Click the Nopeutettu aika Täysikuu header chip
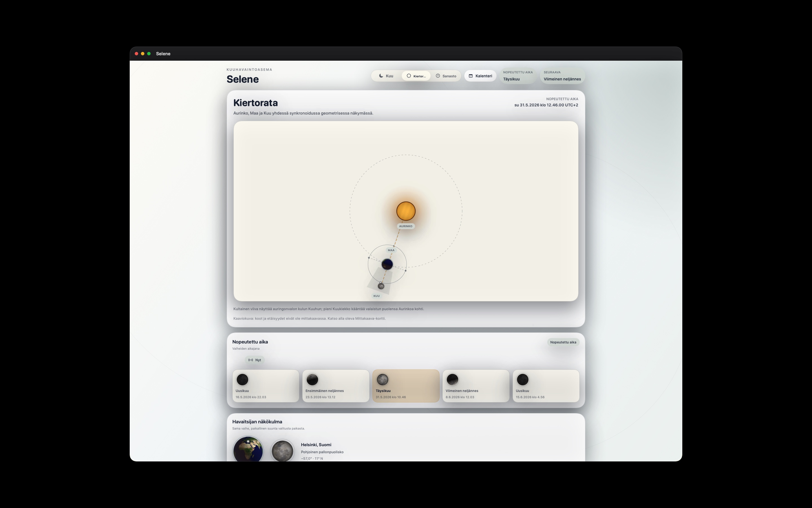Image resolution: width=812 pixels, height=508 pixels. point(518,76)
